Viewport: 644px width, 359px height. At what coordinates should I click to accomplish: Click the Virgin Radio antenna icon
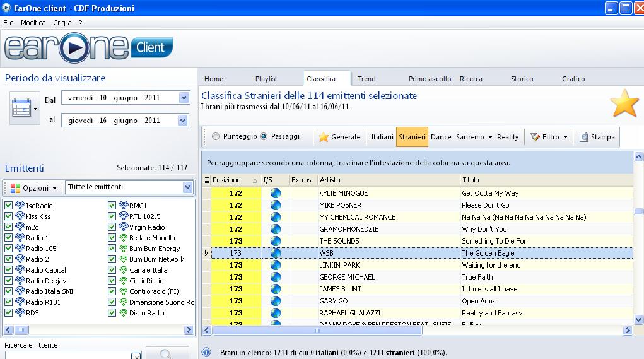point(124,227)
